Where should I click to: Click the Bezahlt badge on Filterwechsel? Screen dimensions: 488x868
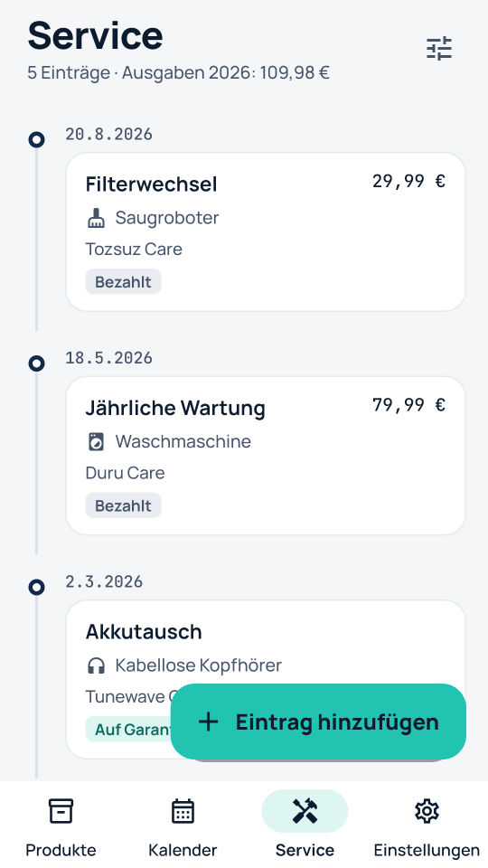pyautogui.click(x=123, y=282)
